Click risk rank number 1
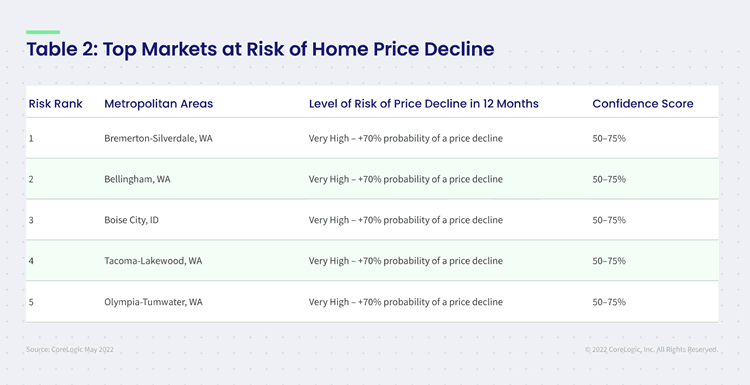 pyautogui.click(x=31, y=139)
